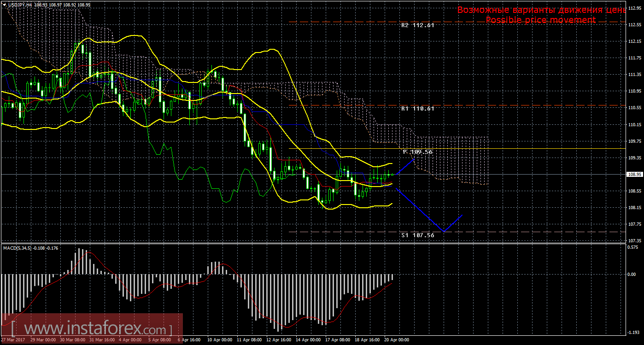Screen dimensions: 644x345
Task: Click the S1 107.56 support label
Action: pyautogui.click(x=417, y=235)
